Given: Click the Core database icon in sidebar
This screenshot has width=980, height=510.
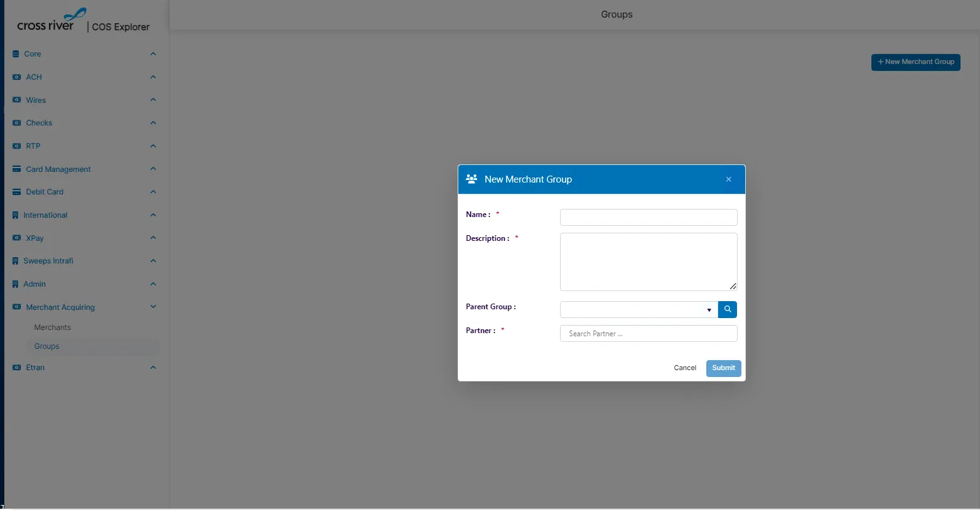Looking at the screenshot, I should [x=16, y=54].
